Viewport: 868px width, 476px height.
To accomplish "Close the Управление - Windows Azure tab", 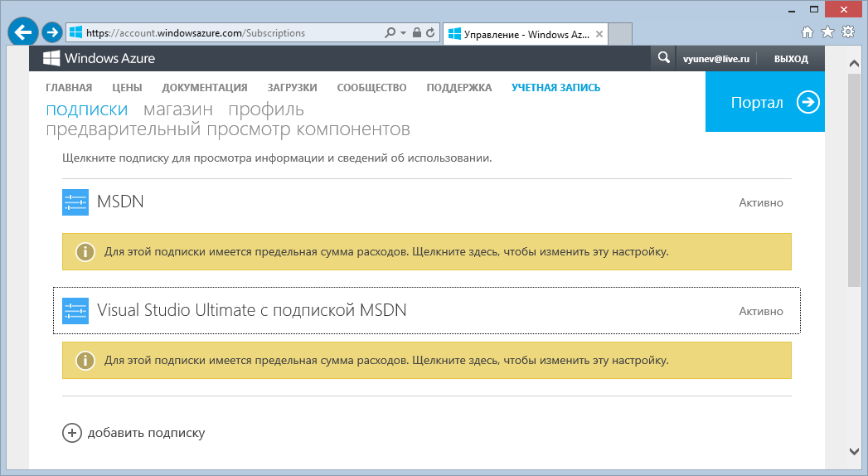I will tap(599, 34).
